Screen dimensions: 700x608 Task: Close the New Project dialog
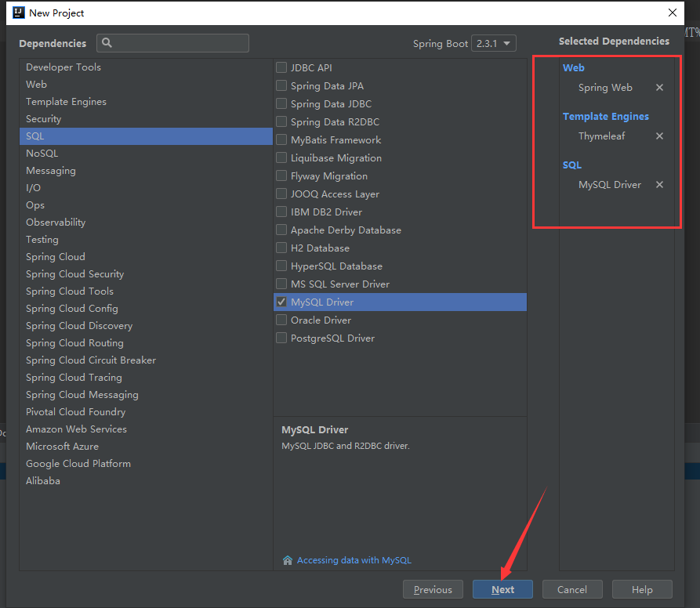tap(673, 13)
